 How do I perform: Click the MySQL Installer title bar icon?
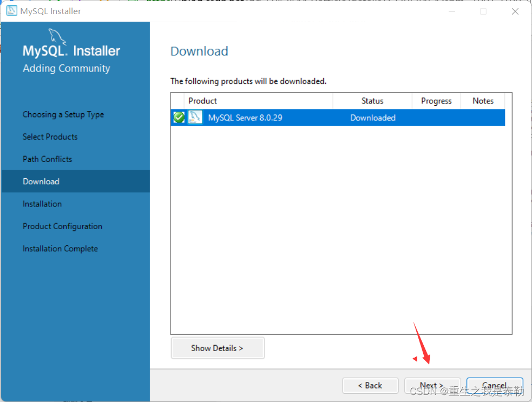click(x=12, y=11)
